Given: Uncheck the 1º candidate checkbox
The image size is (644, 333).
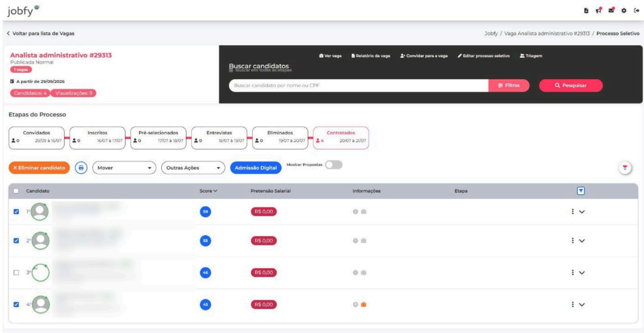Looking at the screenshot, I should (16, 212).
